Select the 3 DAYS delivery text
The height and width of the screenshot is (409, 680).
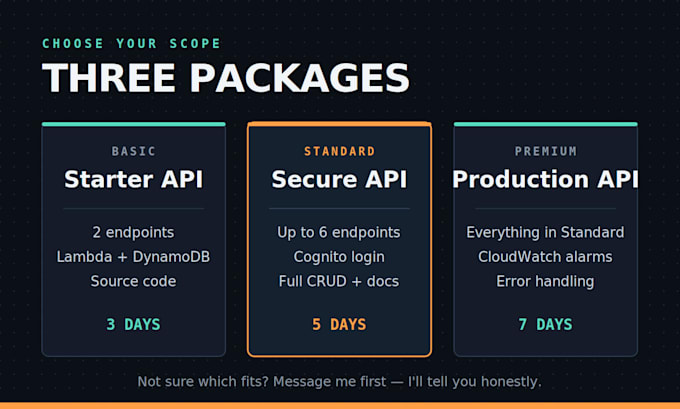click(134, 324)
